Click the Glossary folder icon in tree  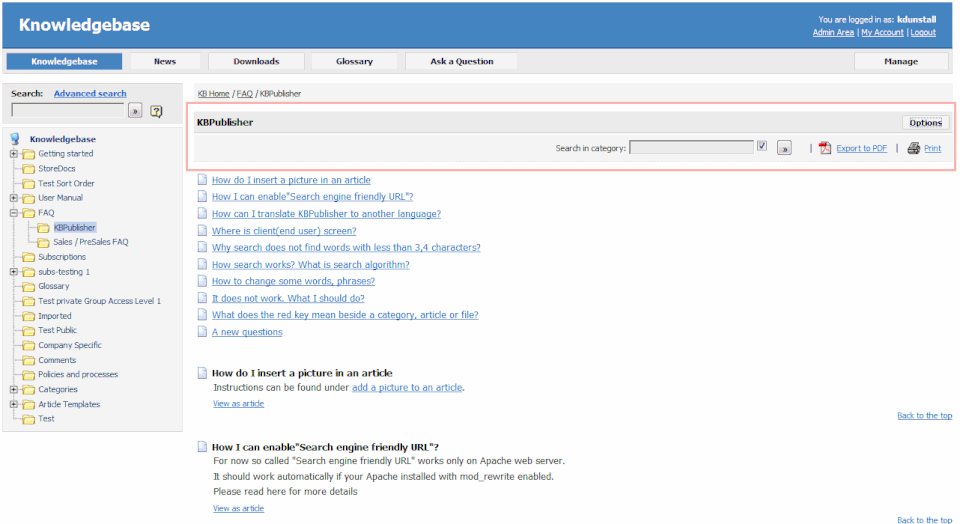click(28, 286)
